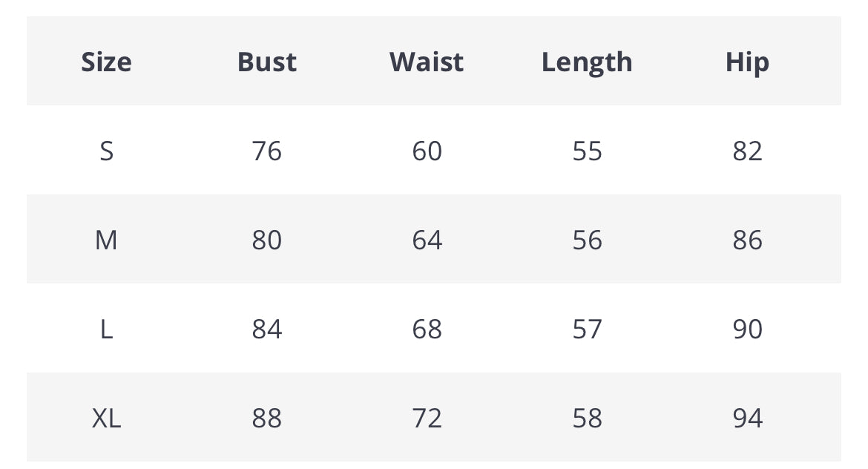Click bust value 76 for S
Screen dimensions: 868x469
click(267, 151)
